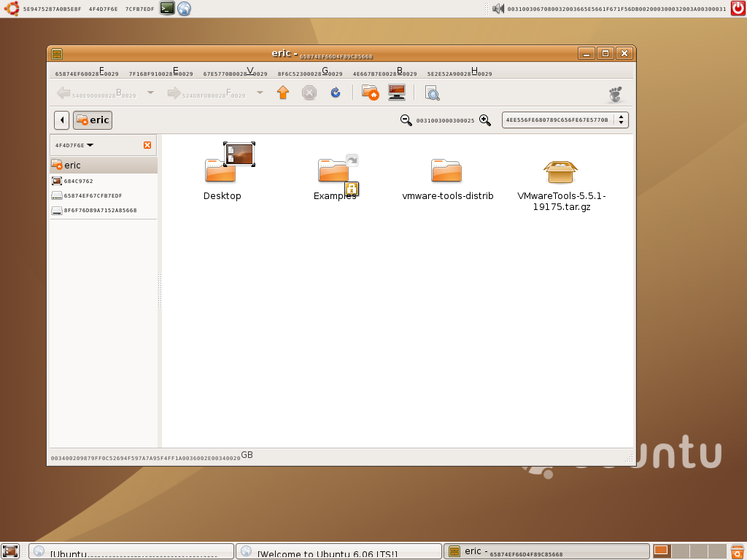Click the clock date text in top panel
The height and width of the screenshot is (560, 747).
tap(616, 9)
